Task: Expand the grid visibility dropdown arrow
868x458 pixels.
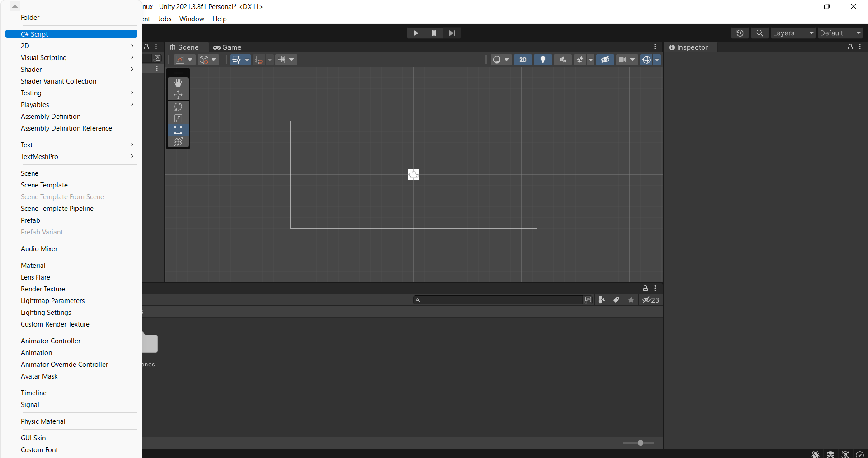Action: (247, 60)
